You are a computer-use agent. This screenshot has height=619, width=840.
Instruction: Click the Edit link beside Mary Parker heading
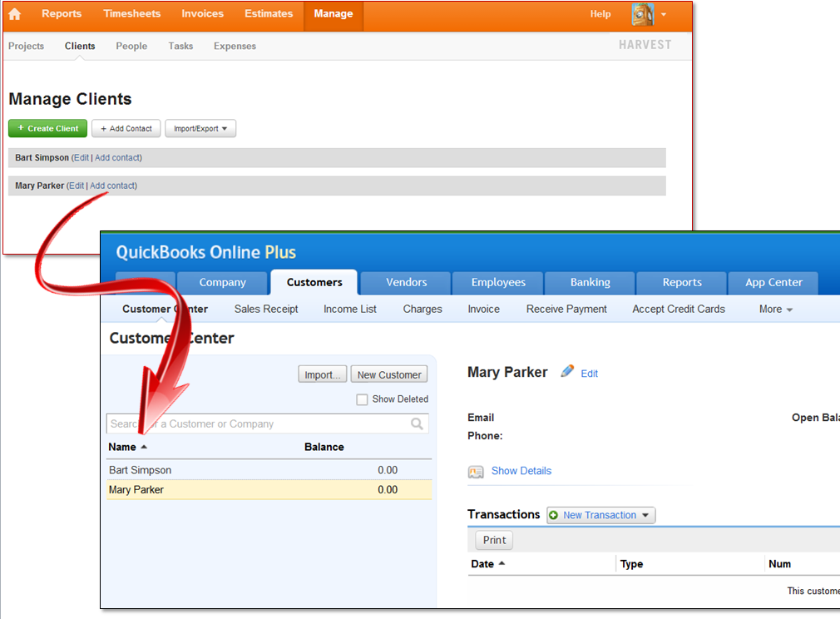[x=590, y=374]
